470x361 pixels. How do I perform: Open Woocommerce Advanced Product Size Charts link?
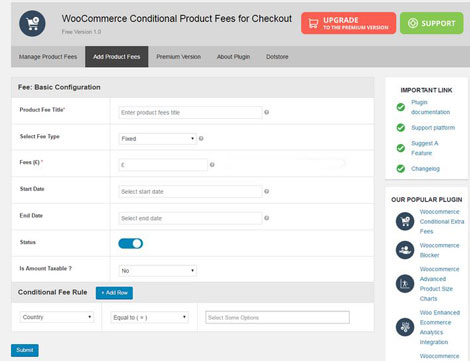coord(439,284)
